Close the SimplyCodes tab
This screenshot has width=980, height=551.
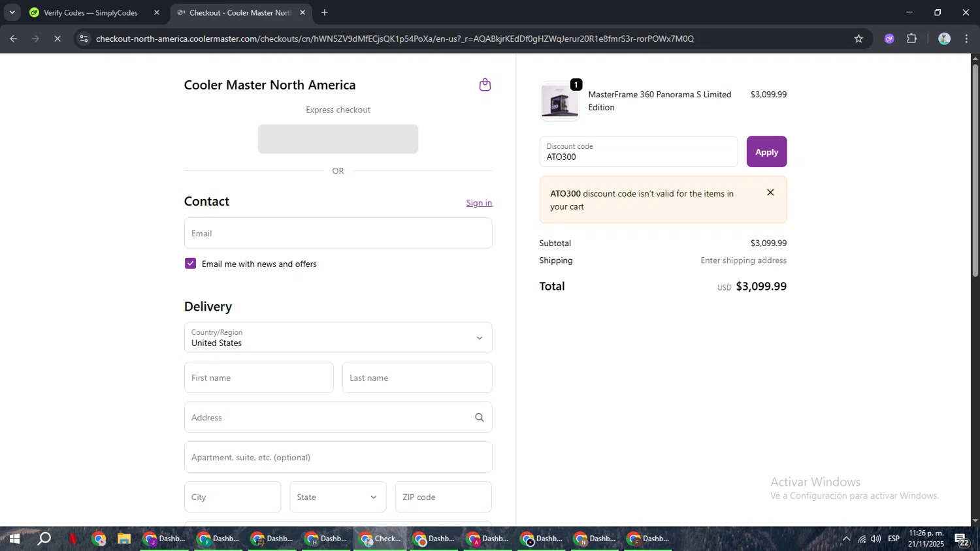(157, 12)
